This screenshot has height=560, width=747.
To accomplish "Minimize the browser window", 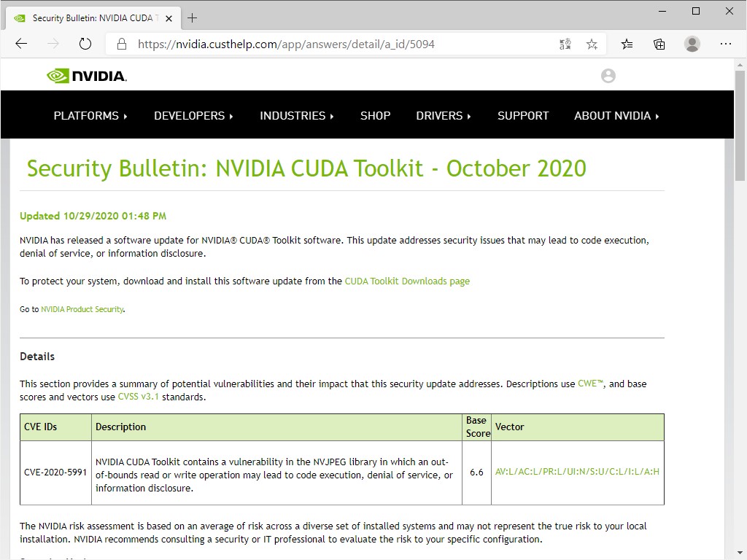I will click(662, 11).
